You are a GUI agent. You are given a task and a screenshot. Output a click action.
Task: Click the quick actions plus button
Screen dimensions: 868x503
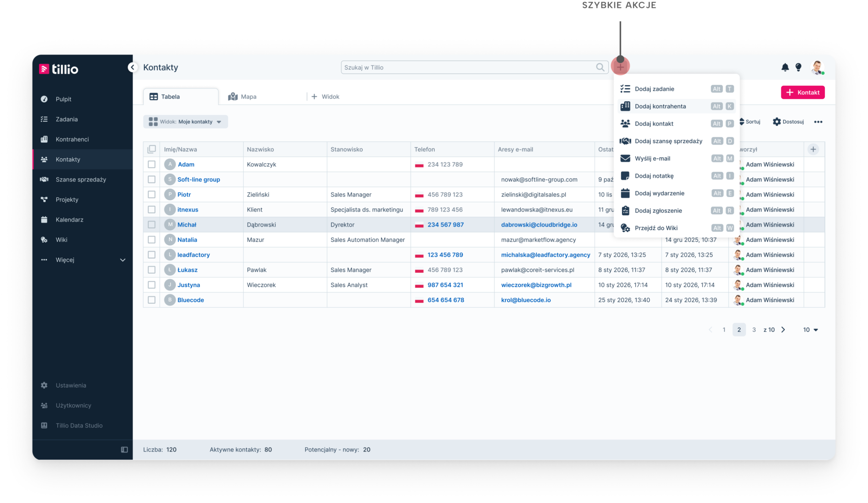[620, 67]
